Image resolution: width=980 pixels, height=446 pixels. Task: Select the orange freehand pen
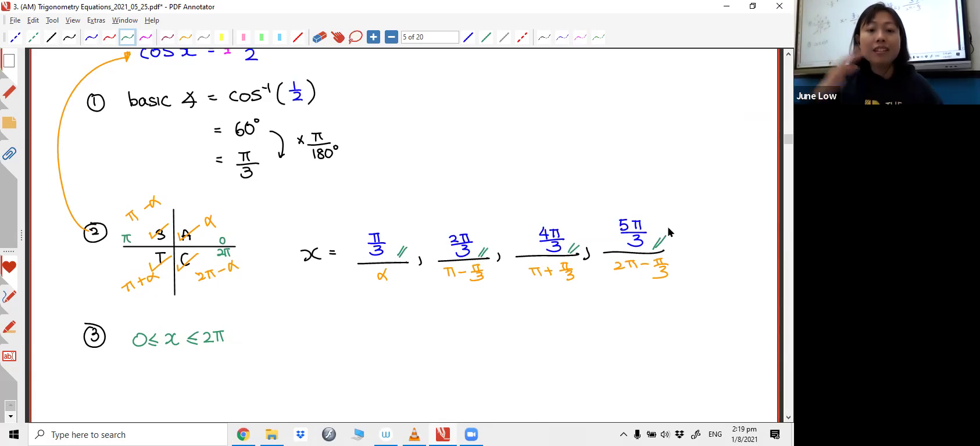185,37
